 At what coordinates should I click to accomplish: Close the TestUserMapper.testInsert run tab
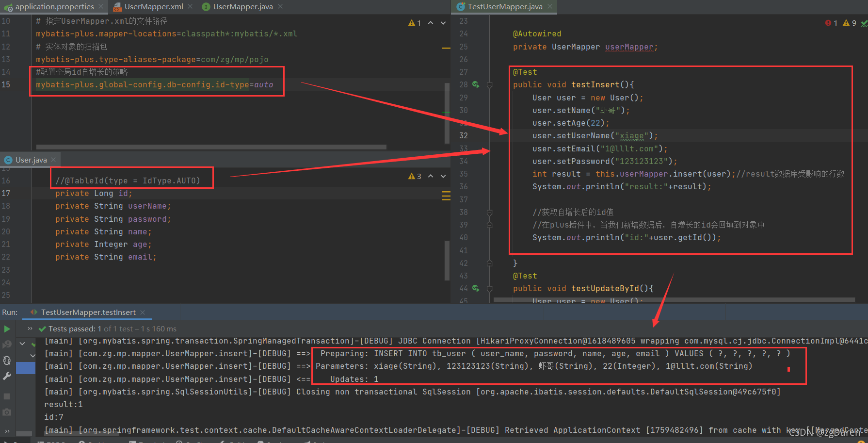[x=143, y=312]
